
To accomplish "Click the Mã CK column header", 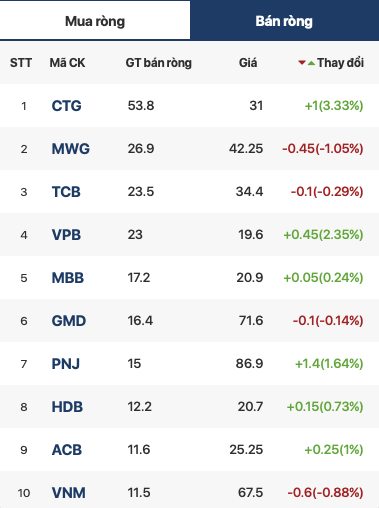I will (67, 63).
